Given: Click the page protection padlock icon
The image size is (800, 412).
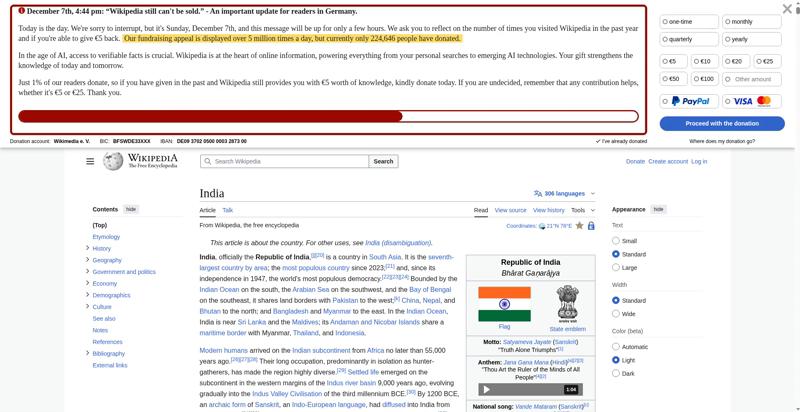Looking at the screenshot, I should (591, 225).
